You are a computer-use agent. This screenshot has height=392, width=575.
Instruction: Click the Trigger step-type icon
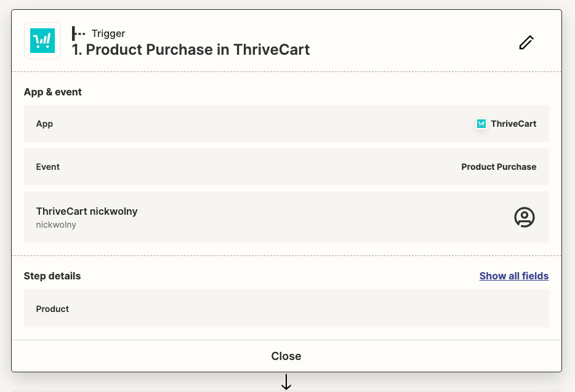pos(79,33)
